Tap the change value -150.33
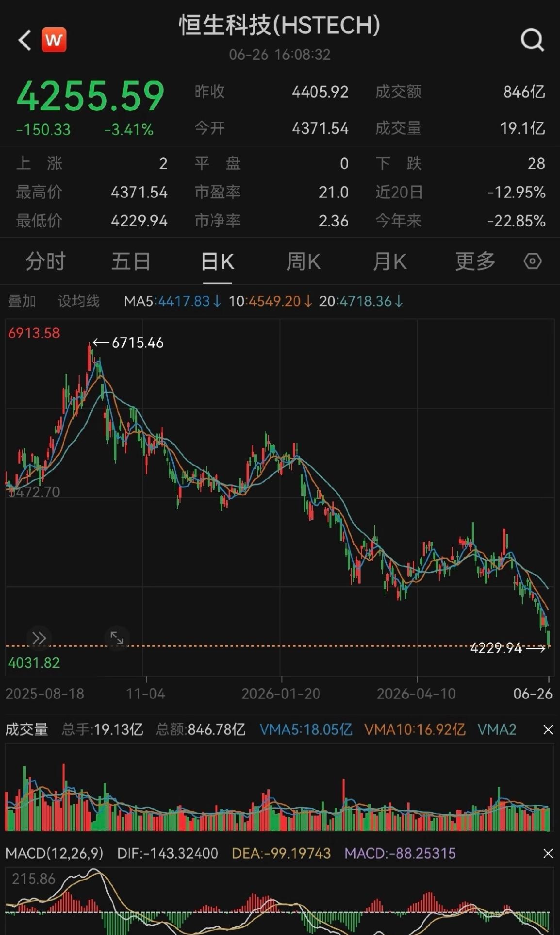560x935 pixels. pos(43,130)
